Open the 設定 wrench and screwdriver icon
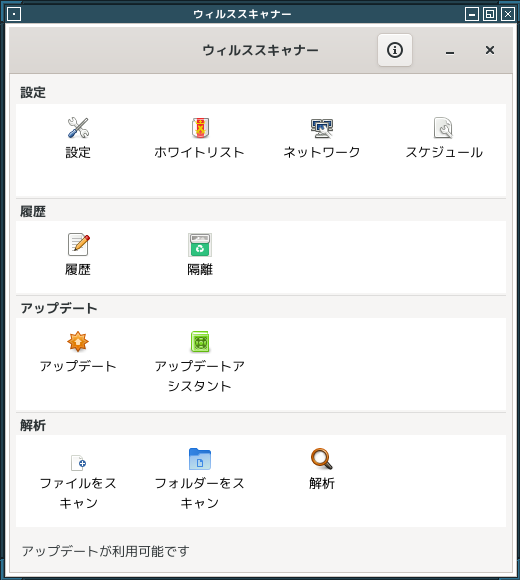The width and height of the screenshot is (520, 580). (78, 128)
